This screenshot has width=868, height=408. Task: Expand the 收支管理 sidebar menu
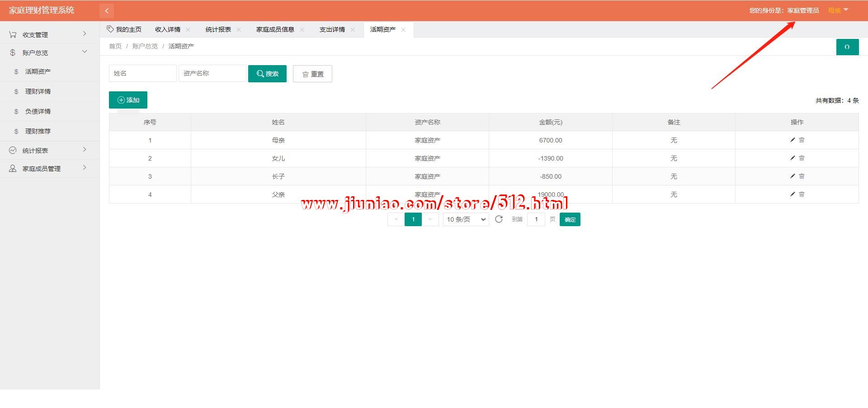point(47,34)
